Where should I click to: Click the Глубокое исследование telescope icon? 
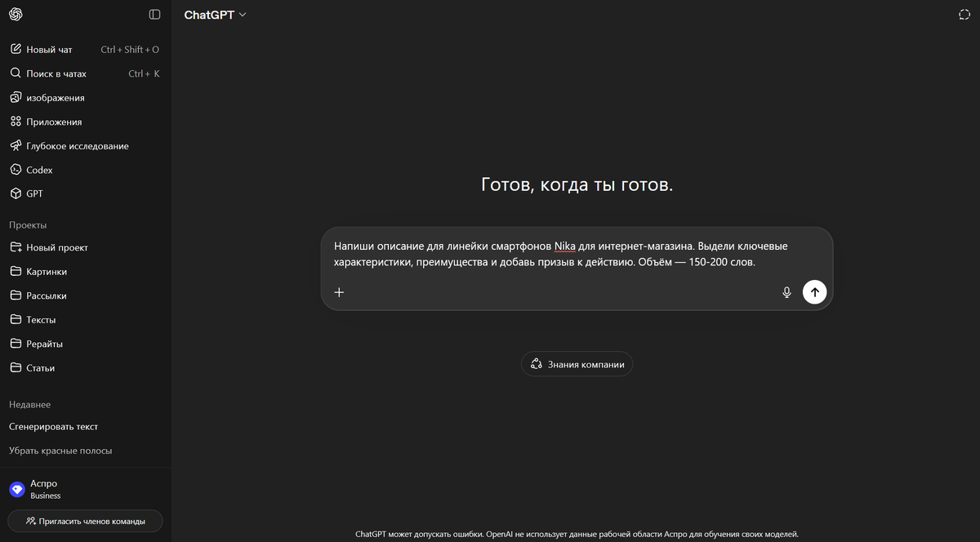point(16,146)
